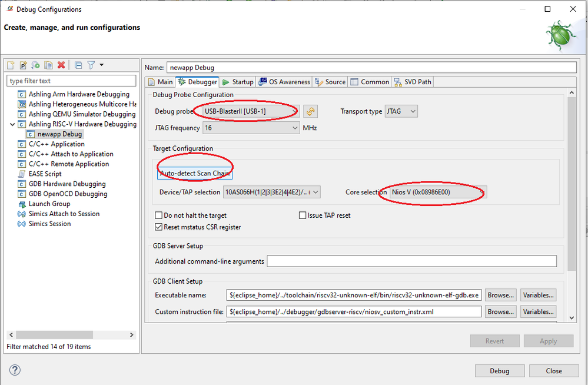Collapse Ashling RISC-V Hardware Debugging node
This screenshot has height=385, width=588.
coord(12,124)
